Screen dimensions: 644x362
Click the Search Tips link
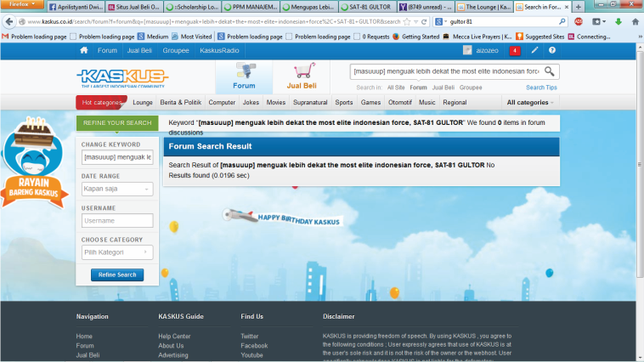[x=541, y=88]
